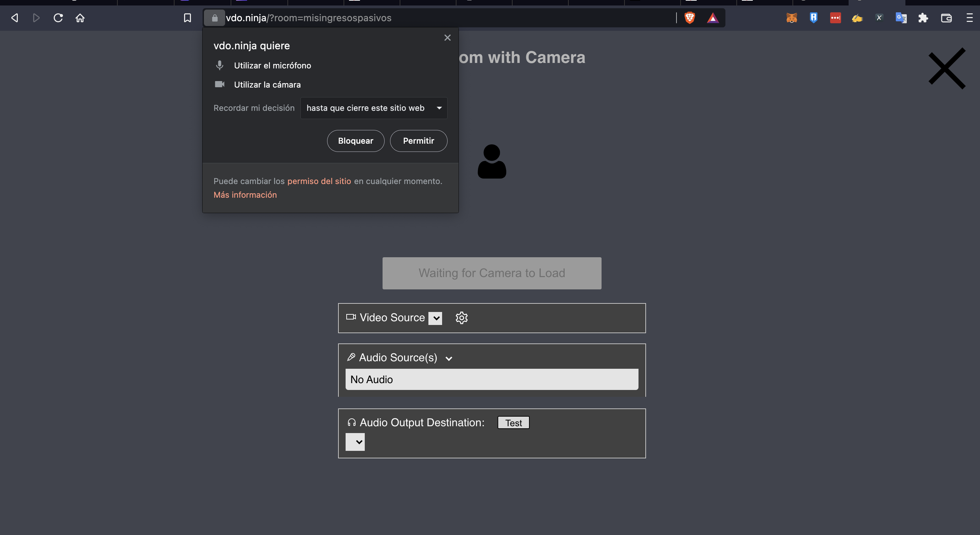Screen dimensions: 980x535
Task: Open the MetaMask fox extension
Action: click(x=792, y=18)
